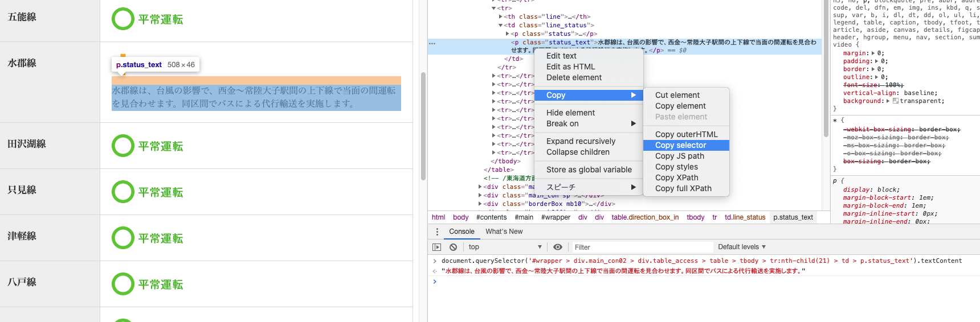Click the console Filter input field
The image size is (980, 322).
(x=642, y=247)
